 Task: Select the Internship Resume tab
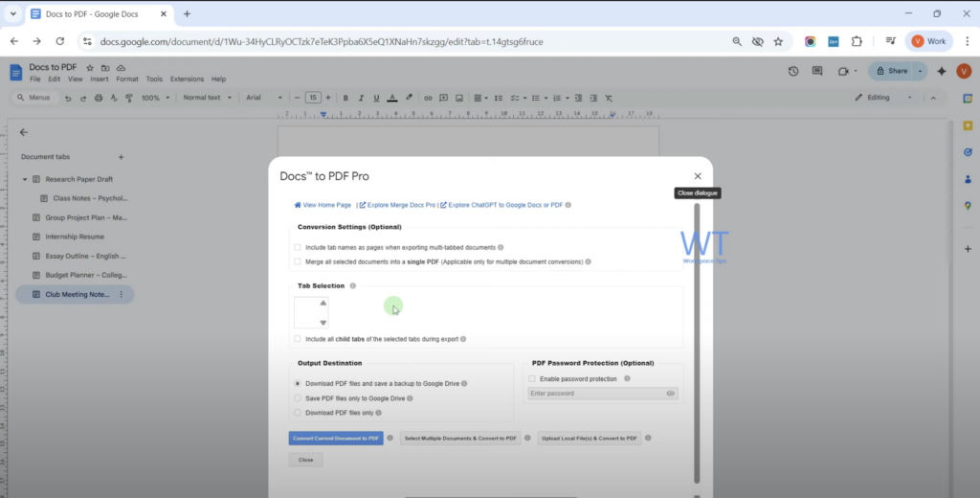75,237
